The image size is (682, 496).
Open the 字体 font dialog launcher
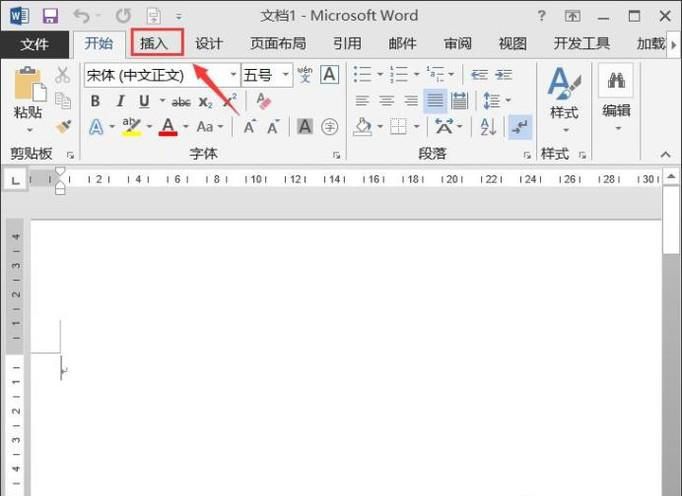[x=336, y=155]
